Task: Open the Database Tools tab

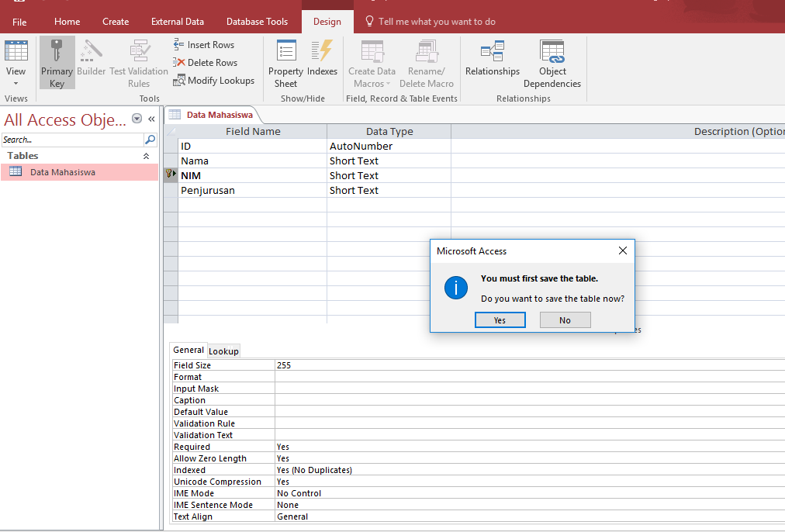Action: (x=258, y=22)
